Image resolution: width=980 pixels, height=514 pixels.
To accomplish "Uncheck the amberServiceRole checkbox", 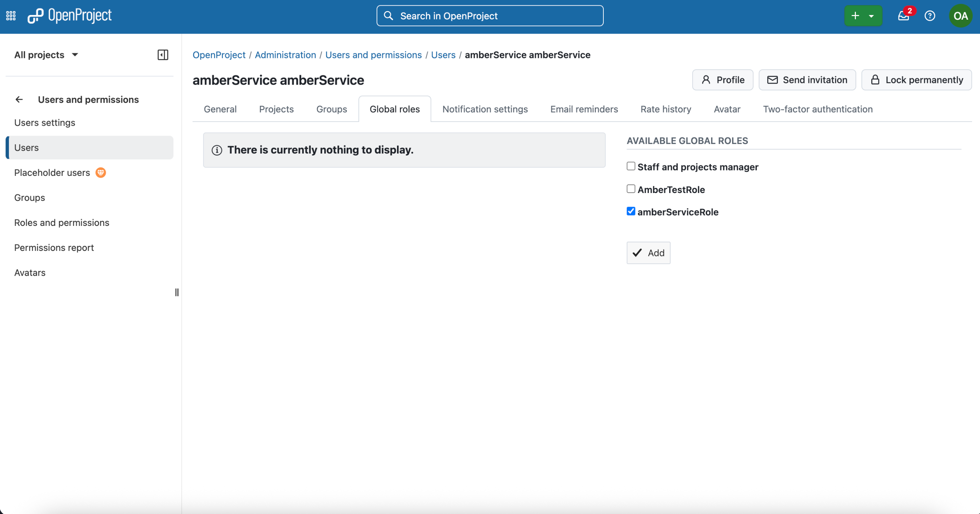I will coord(631,211).
